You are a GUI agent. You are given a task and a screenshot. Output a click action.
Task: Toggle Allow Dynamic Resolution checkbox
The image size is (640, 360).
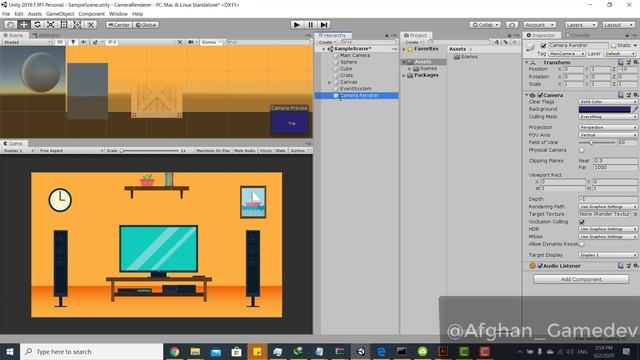pyautogui.click(x=582, y=244)
